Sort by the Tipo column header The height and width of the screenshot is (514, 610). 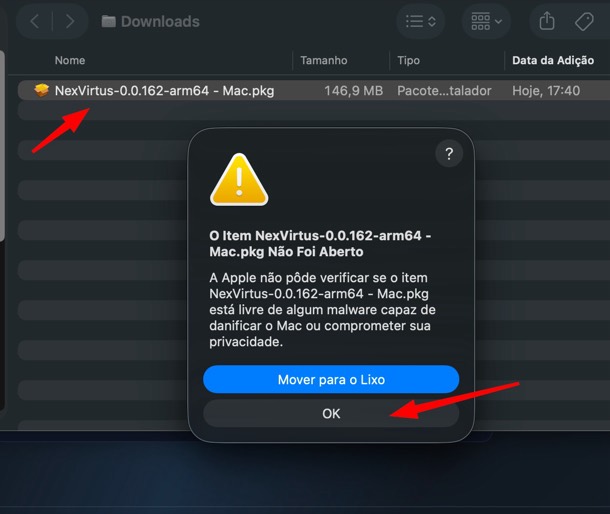click(x=408, y=60)
